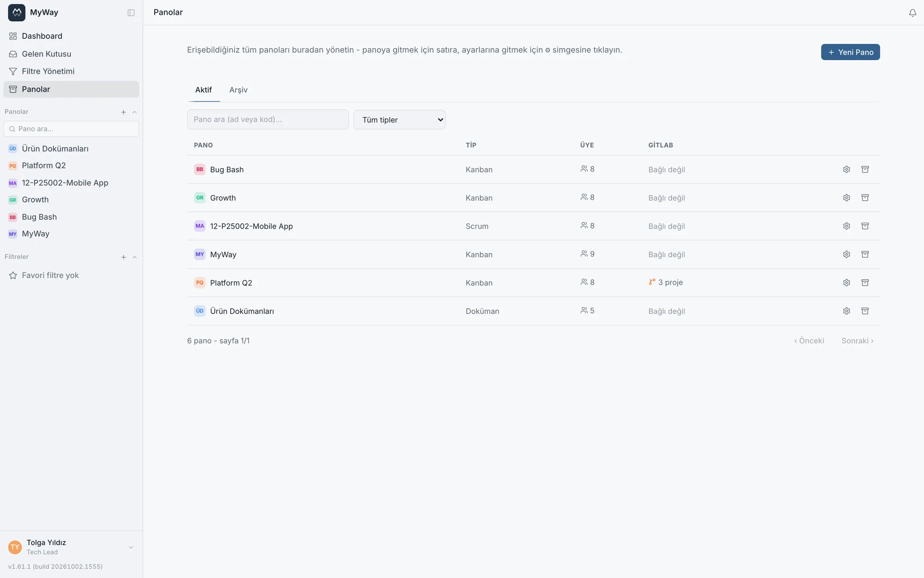Open the Bug Bash table row name

tap(227, 170)
